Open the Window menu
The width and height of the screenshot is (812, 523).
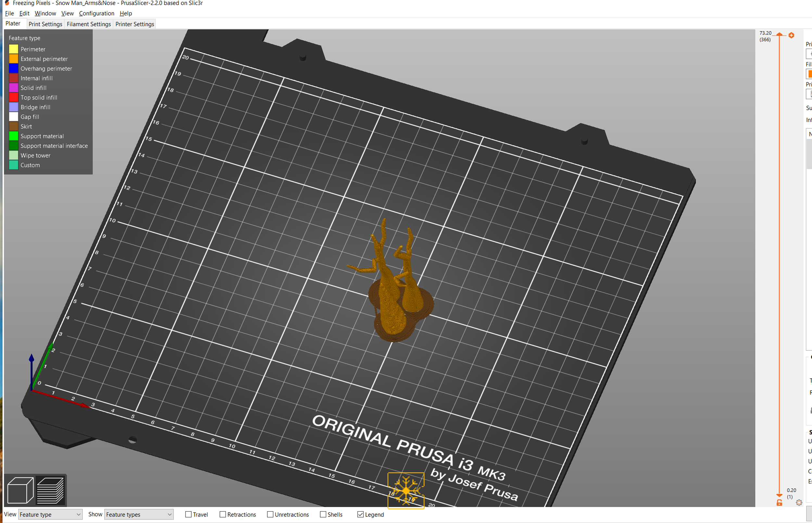coord(45,13)
